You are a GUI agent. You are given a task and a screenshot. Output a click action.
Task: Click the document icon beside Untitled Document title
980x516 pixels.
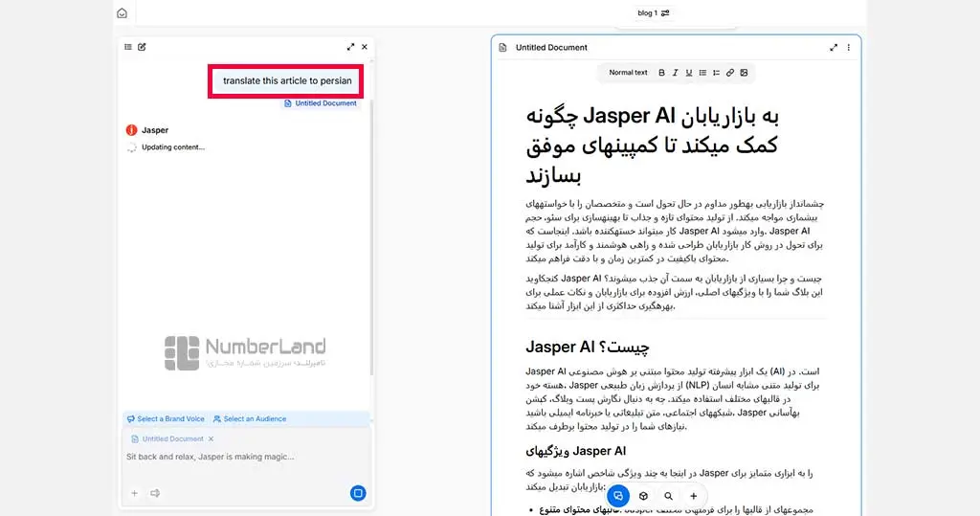pyautogui.click(x=503, y=48)
